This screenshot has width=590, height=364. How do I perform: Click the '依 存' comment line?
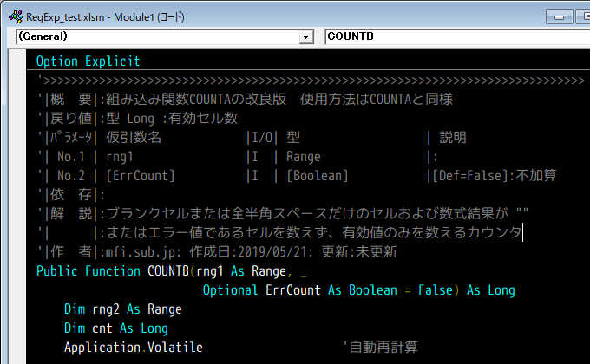click(x=71, y=195)
